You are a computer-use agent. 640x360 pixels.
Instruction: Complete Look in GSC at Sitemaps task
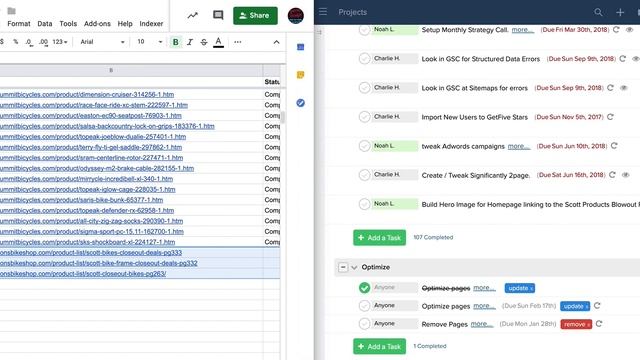(364, 88)
